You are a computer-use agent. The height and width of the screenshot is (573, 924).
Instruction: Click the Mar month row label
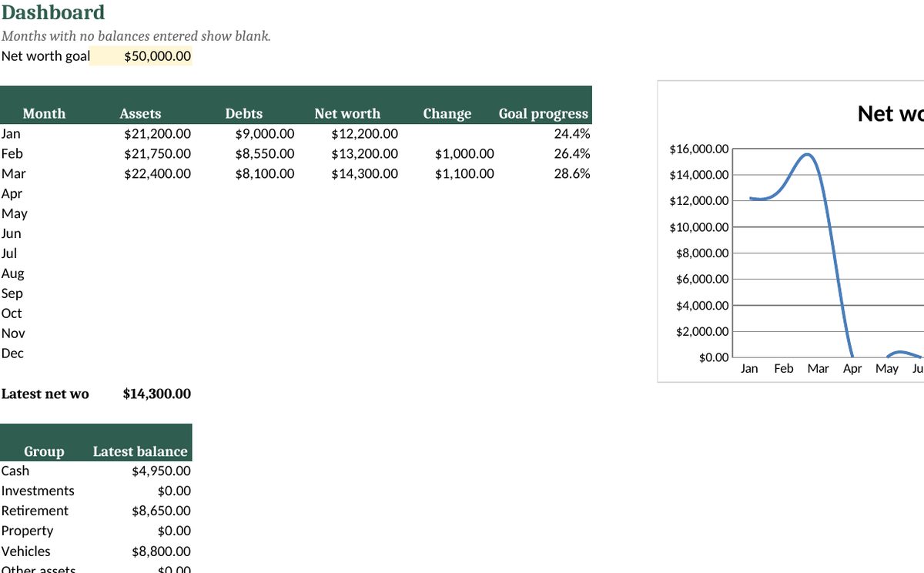pos(13,173)
